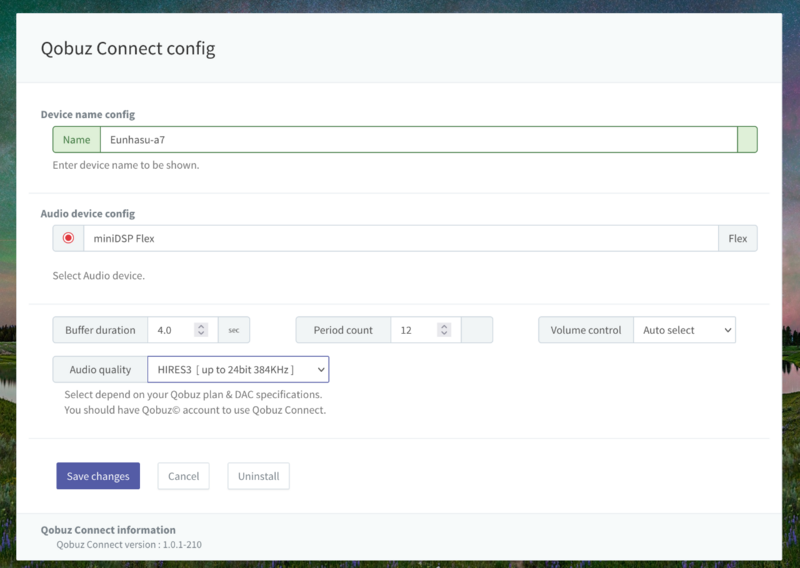This screenshot has height=568, width=800.
Task: Click the empty box after Period count
Action: tap(477, 330)
